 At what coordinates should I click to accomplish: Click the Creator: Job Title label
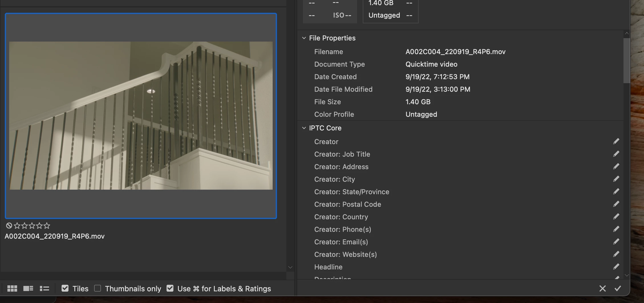tap(342, 154)
